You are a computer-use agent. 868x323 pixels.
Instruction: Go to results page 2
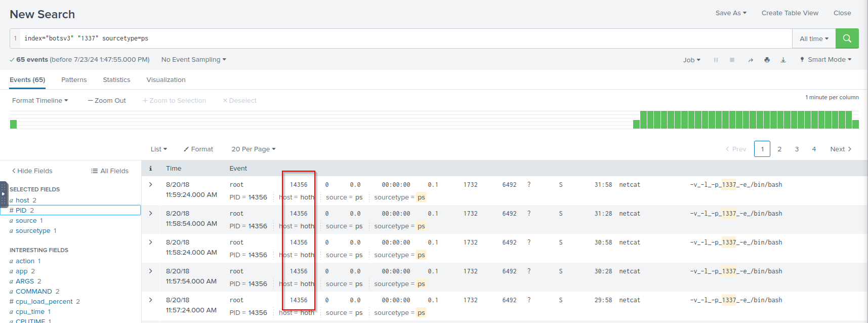[x=779, y=149]
